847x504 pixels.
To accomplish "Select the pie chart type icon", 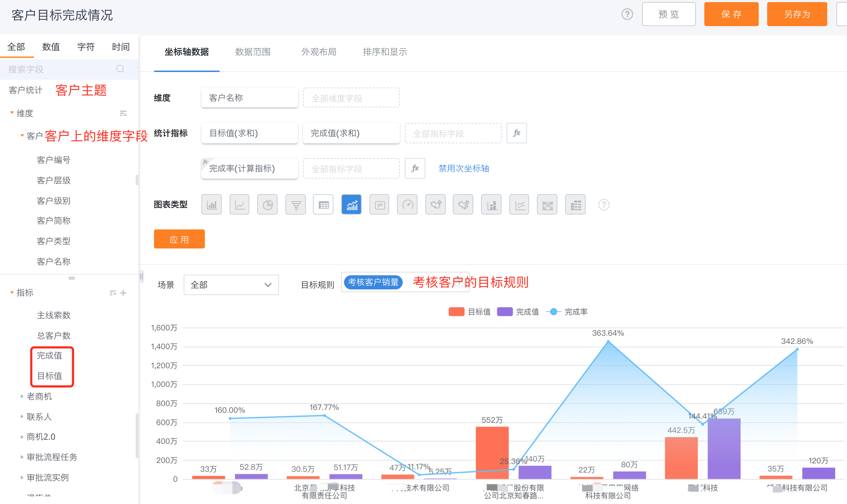I will pos(267,205).
